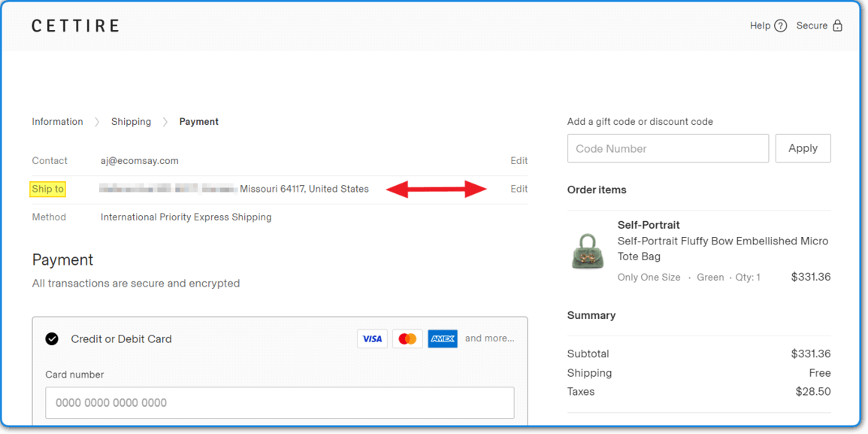This screenshot has width=868, height=434.
Task: Click the CETTIRE logo
Action: click(74, 26)
